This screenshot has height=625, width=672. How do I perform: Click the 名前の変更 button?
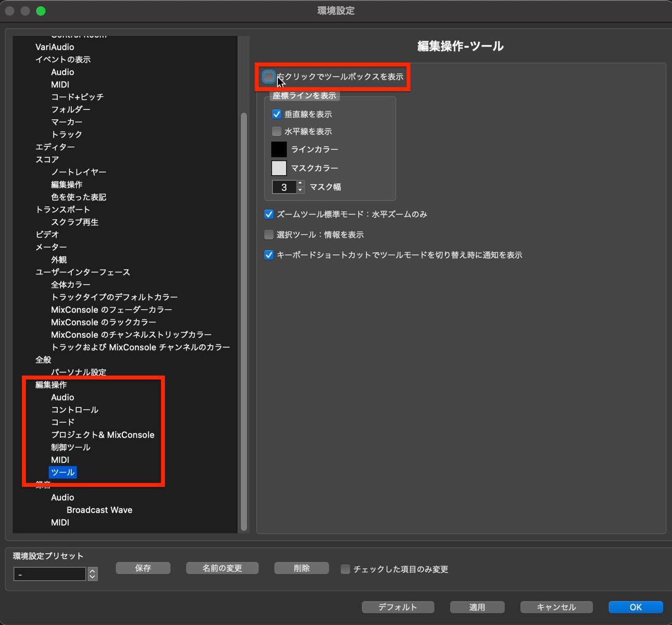pyautogui.click(x=222, y=568)
